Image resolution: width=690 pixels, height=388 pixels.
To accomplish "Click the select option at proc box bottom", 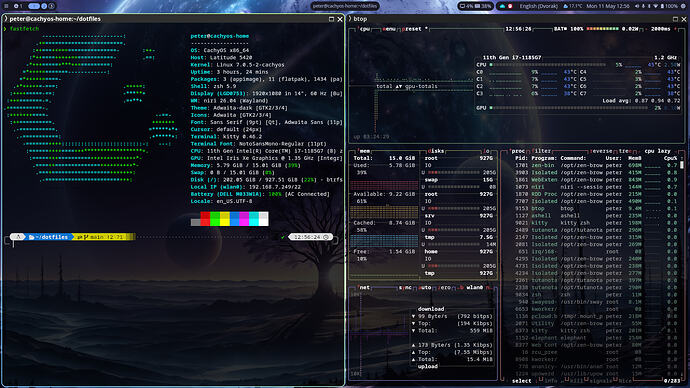I will 521,381.
